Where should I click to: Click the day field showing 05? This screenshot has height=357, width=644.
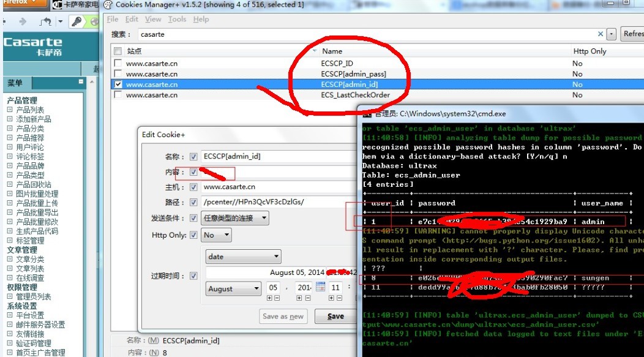pyautogui.click(x=274, y=287)
